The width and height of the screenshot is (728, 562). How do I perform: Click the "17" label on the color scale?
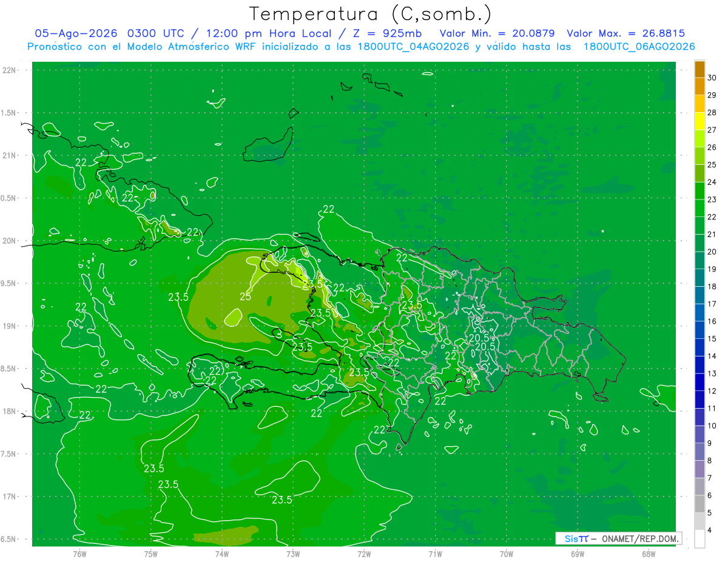(x=712, y=304)
